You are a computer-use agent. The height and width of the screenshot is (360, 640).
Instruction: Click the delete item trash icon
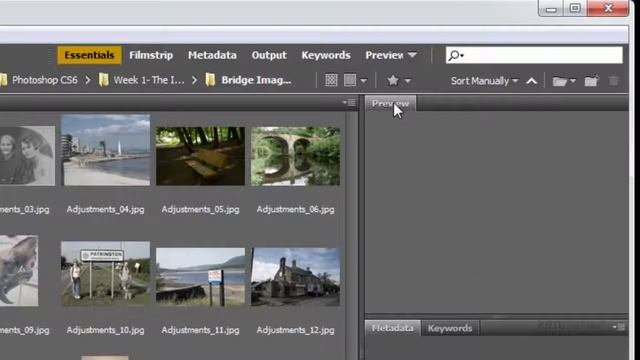[x=613, y=80]
